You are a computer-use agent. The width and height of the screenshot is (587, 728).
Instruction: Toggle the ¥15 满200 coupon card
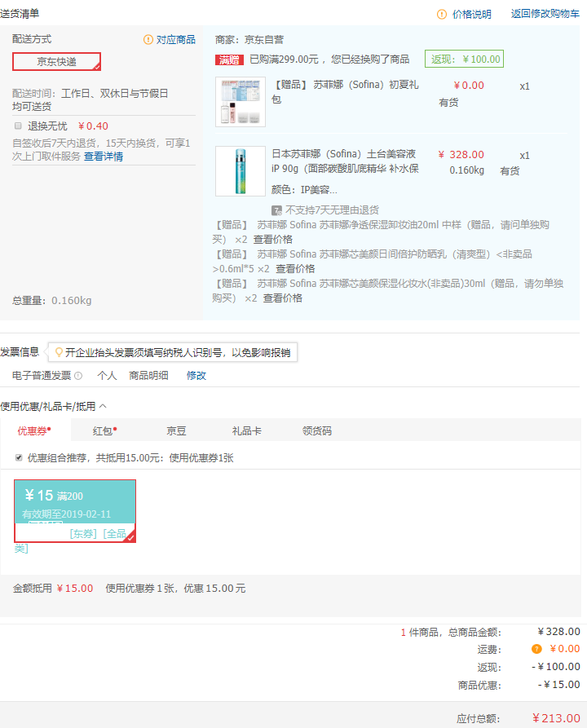coord(75,510)
